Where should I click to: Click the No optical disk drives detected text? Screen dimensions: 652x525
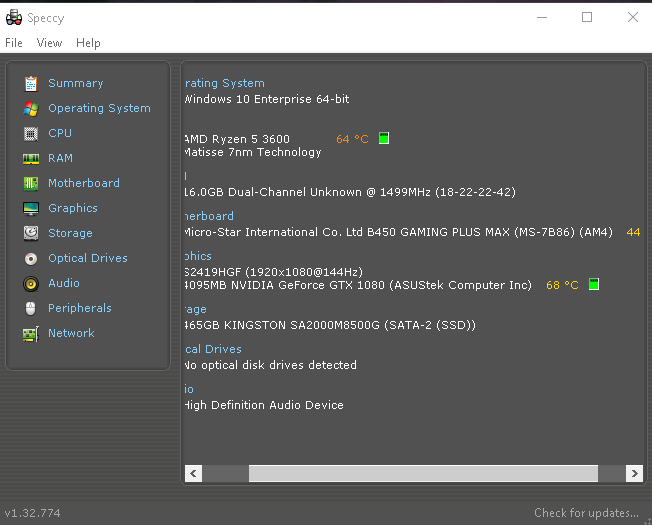[x=271, y=365]
